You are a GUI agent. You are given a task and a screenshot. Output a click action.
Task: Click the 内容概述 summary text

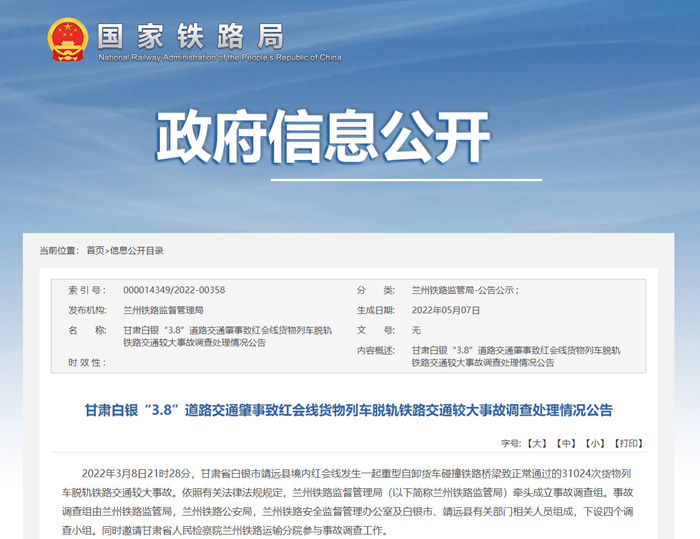[x=515, y=356]
